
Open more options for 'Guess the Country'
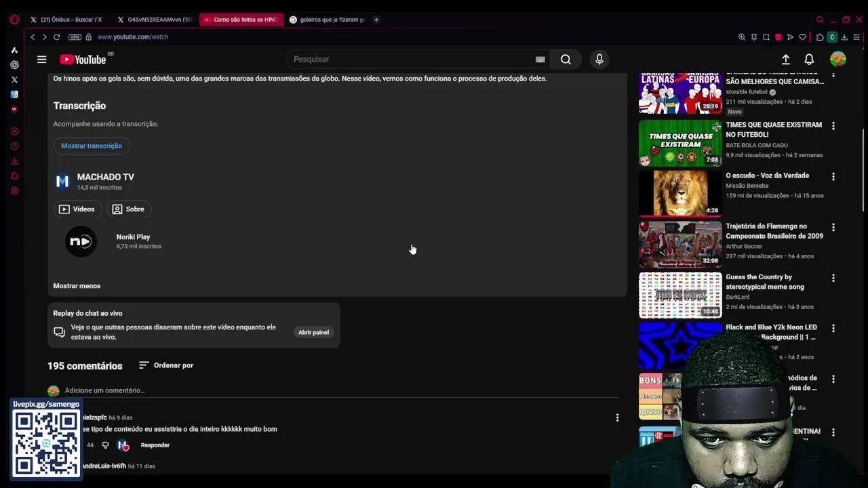point(833,279)
